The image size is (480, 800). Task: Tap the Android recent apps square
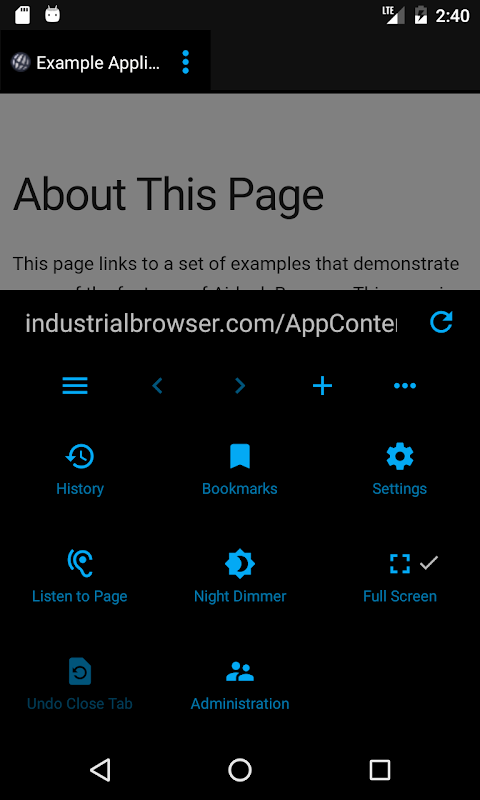380,770
